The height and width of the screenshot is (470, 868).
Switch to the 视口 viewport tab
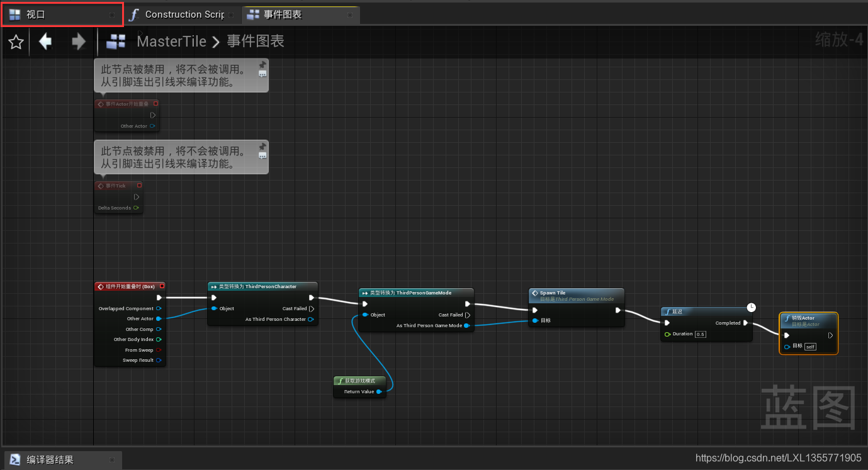[62, 14]
